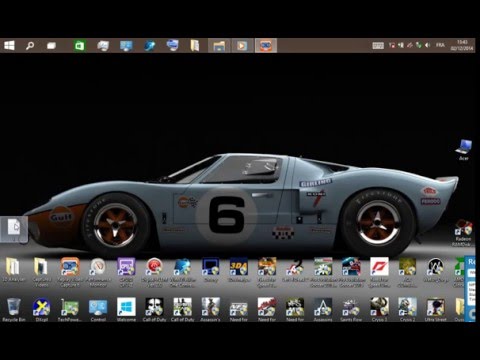Open the Windows Start button
The width and height of the screenshot is (480, 360).
9,46
